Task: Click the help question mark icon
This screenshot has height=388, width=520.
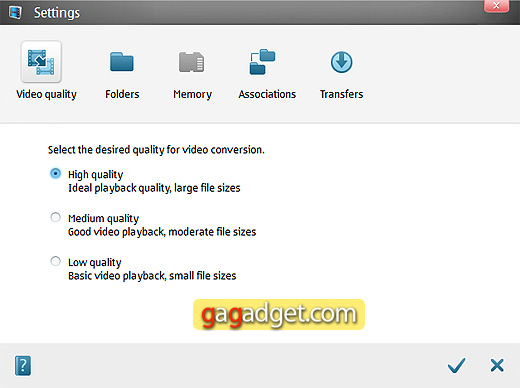Action: pyautogui.click(x=23, y=366)
